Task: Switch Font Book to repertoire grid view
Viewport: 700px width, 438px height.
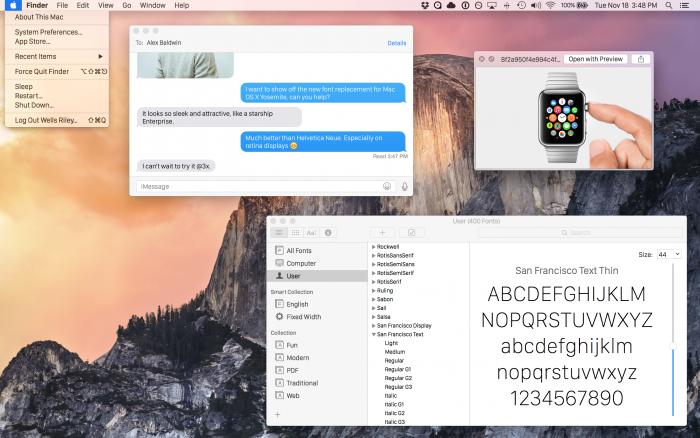Action: pos(295,233)
